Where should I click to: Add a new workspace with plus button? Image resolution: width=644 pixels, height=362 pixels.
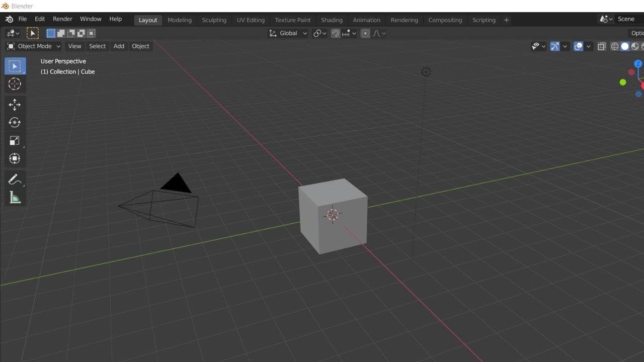[x=507, y=20]
